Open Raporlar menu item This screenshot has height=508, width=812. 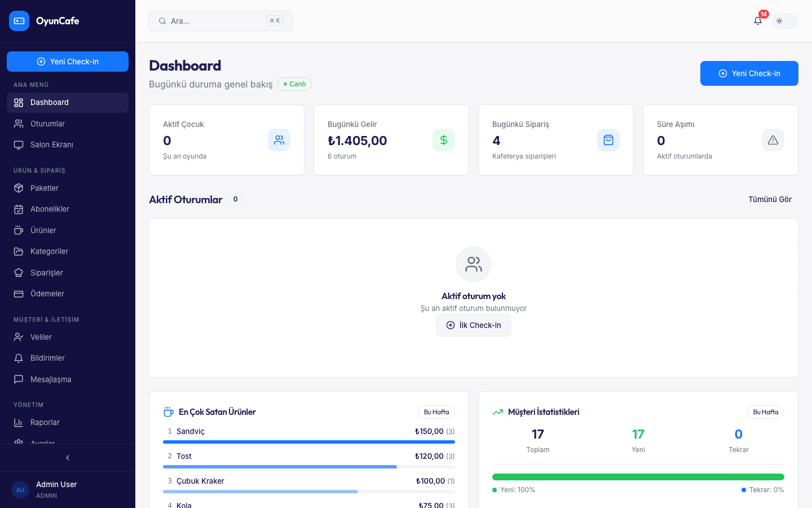coord(68,422)
